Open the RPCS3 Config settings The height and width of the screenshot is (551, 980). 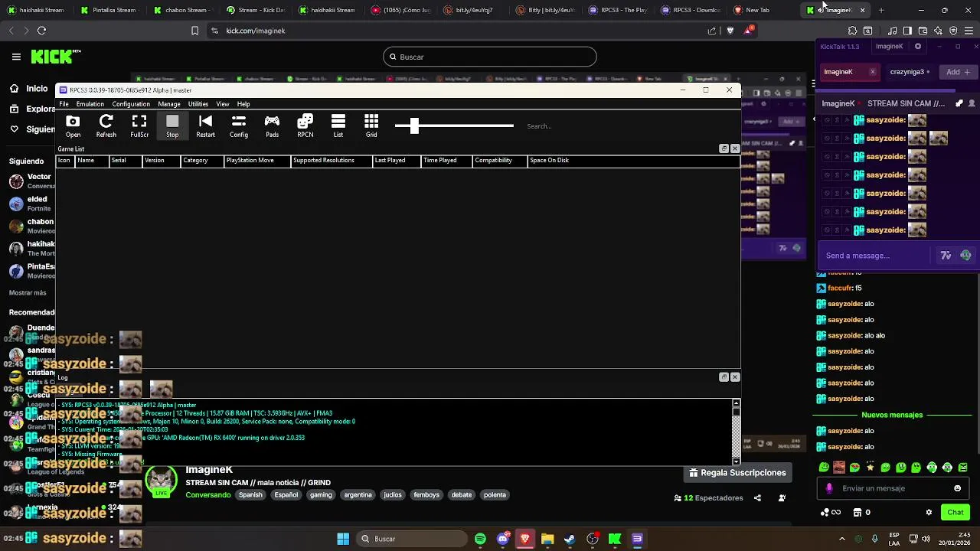coord(239,126)
